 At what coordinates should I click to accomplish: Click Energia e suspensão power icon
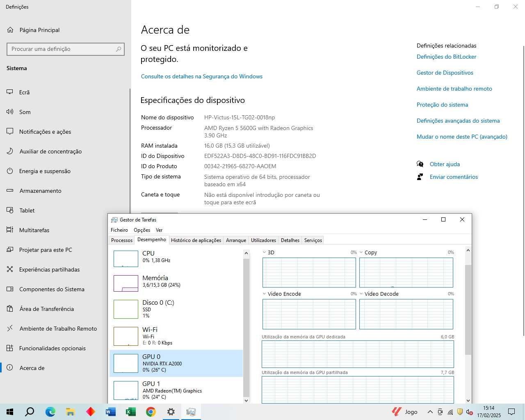[x=10, y=171]
